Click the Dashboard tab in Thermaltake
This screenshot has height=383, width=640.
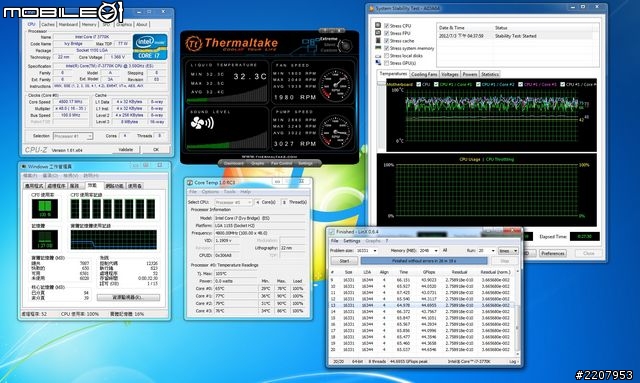[233, 163]
